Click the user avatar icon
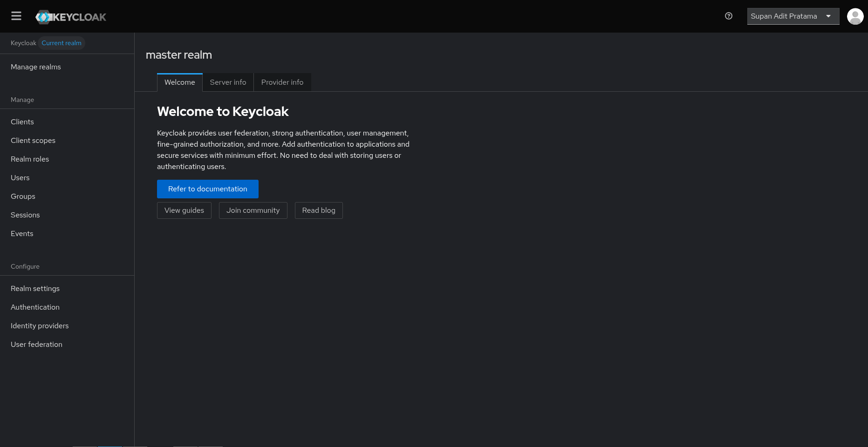Screen dimensions: 868x447 point(855,16)
